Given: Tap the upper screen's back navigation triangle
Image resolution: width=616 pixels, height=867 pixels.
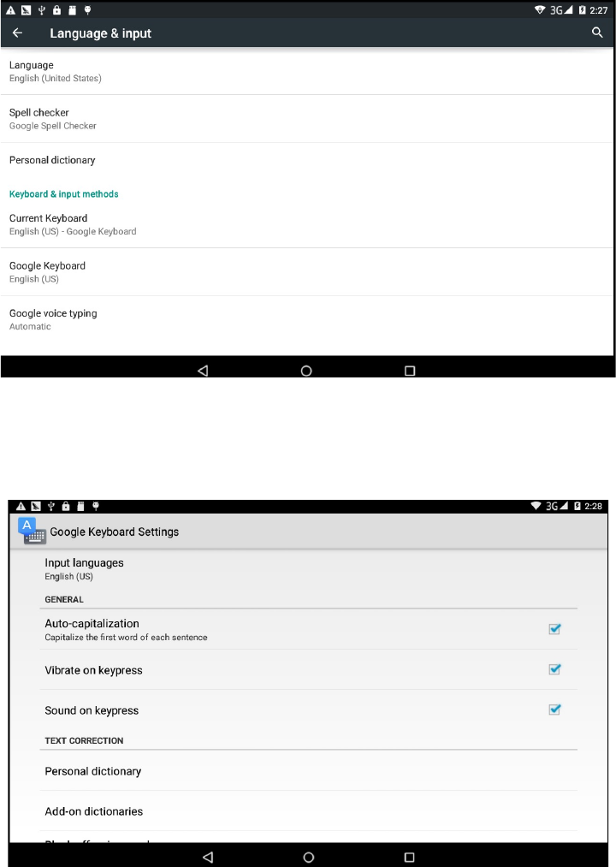Looking at the screenshot, I should [203, 371].
